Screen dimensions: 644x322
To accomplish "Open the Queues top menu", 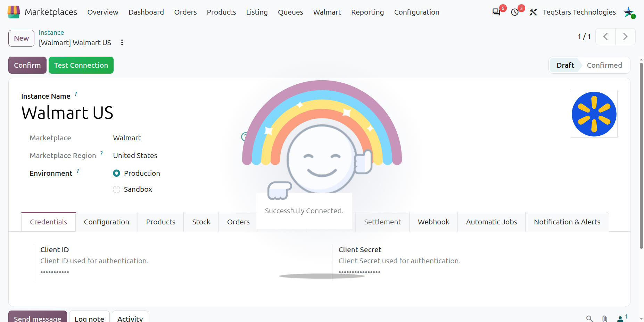I will point(290,12).
